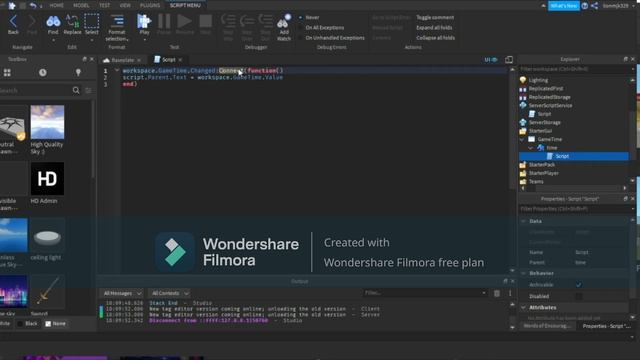Float the Toolbox panel
Screen dimensions: 640x360
coord(84,59)
